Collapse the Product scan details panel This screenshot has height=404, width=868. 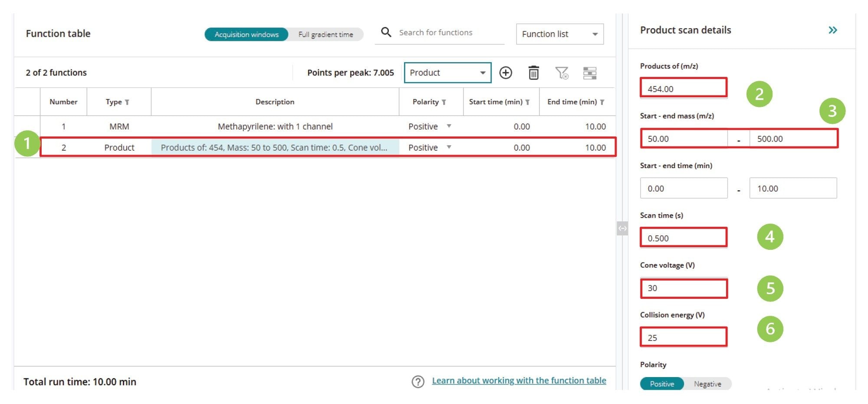[x=833, y=30]
